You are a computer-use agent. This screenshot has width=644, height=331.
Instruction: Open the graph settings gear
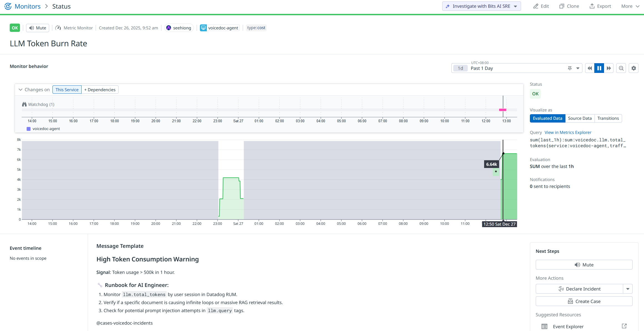pyautogui.click(x=633, y=68)
